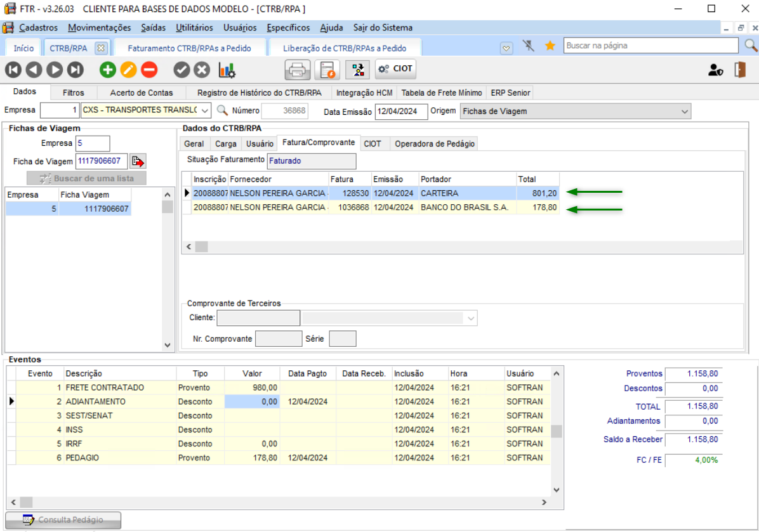Viewport: 759px width, 532px height.
Task: Click the green add new record icon
Action: tap(108, 70)
